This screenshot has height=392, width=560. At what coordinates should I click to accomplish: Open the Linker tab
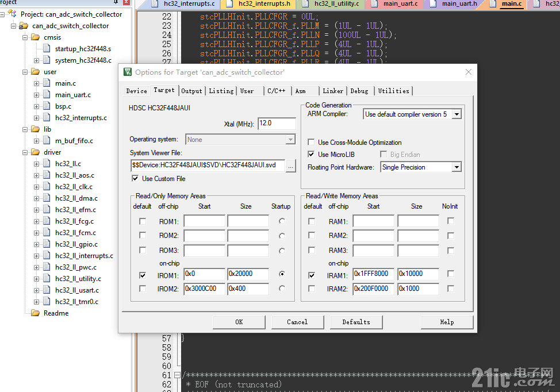[x=333, y=91]
